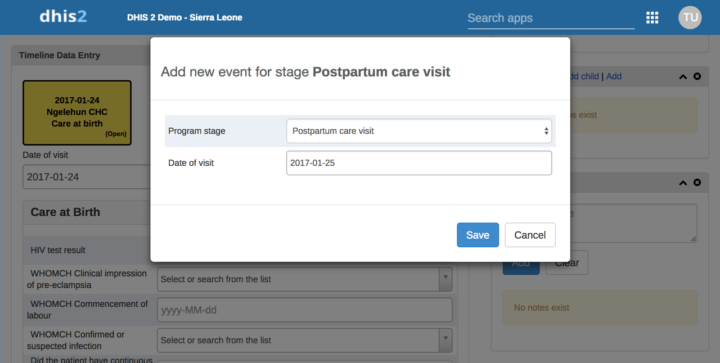The width and height of the screenshot is (720, 363).
Task: Collapse the notes widget chevron
Action: (x=683, y=183)
